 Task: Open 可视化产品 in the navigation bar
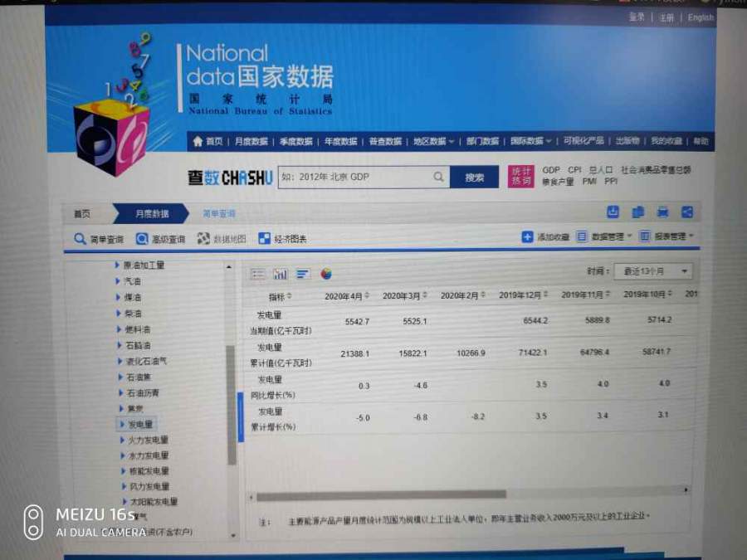tap(583, 140)
